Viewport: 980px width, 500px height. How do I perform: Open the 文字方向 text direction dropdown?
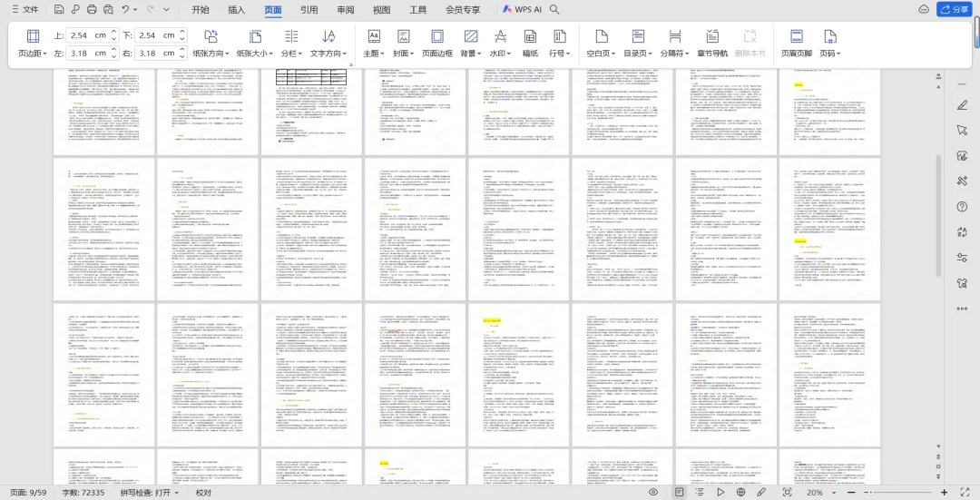[328, 44]
